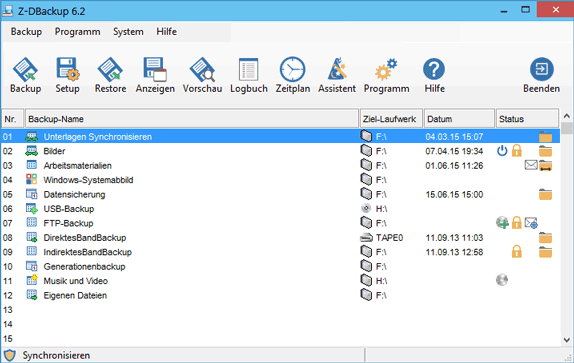Open the Backup menu
574x363 pixels.
pos(26,32)
